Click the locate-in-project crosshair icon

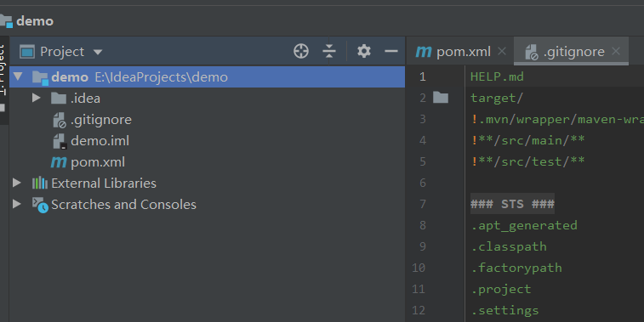coord(301,51)
